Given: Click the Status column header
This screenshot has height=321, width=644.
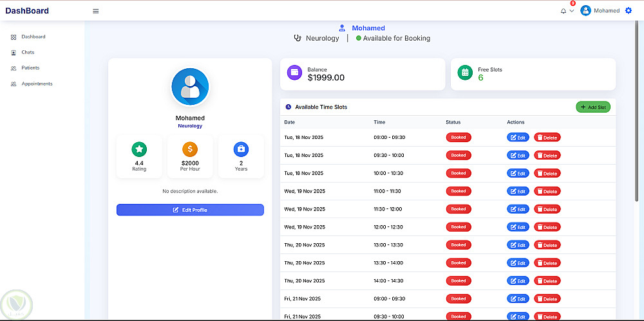Looking at the screenshot, I should (453, 122).
